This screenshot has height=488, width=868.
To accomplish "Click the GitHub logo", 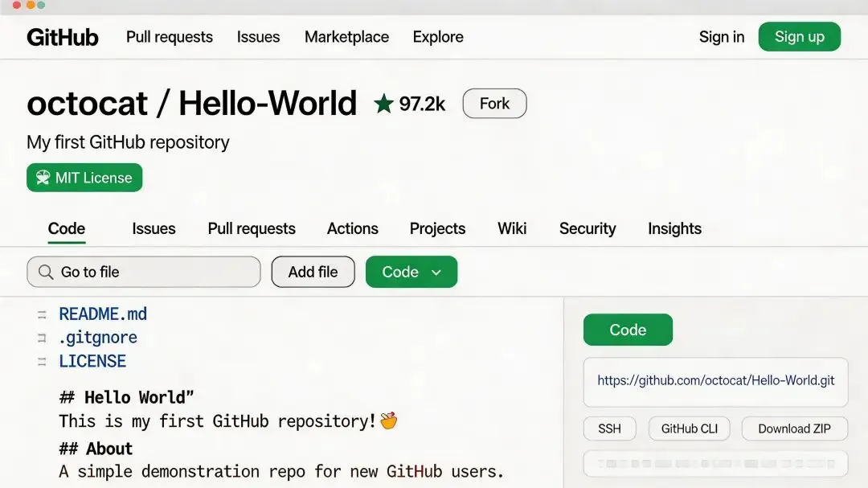I will point(63,37).
